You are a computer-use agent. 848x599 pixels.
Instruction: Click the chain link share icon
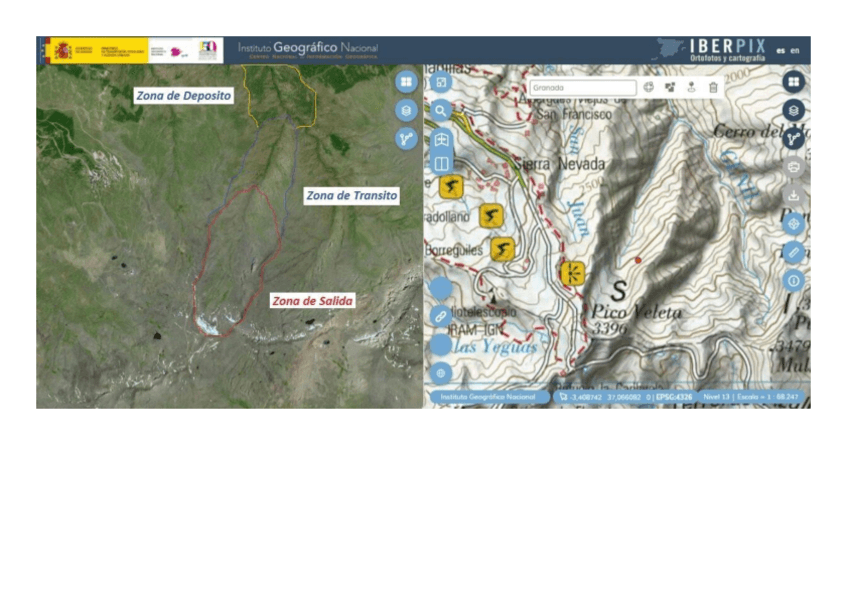[441, 316]
